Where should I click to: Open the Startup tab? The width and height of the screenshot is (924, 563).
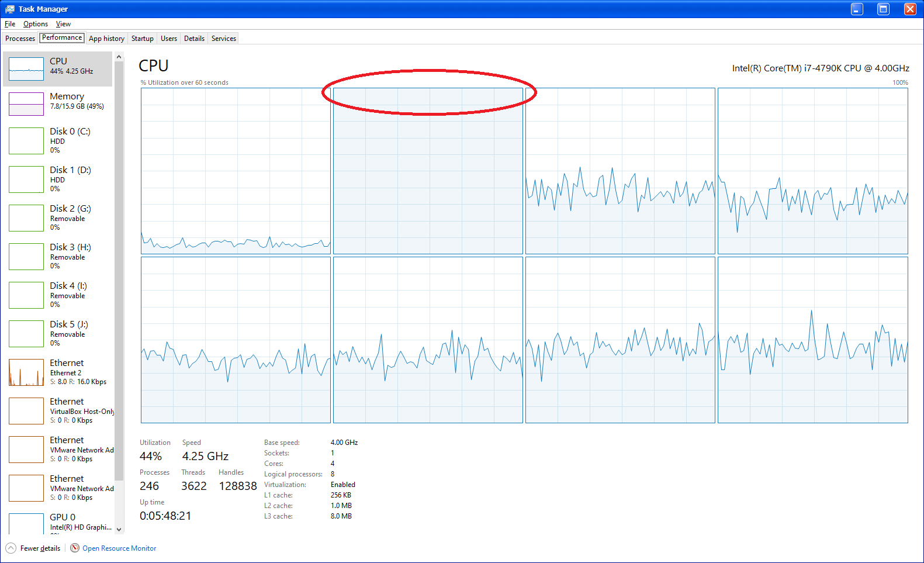tap(142, 39)
